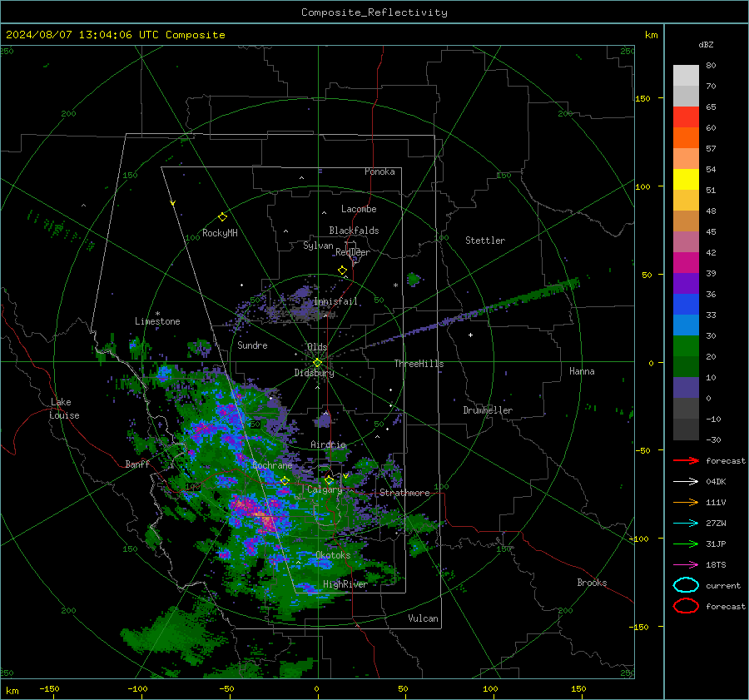Click the yellow diamond marker below Cochrane
This screenshot has height=700, width=749.
285,481
